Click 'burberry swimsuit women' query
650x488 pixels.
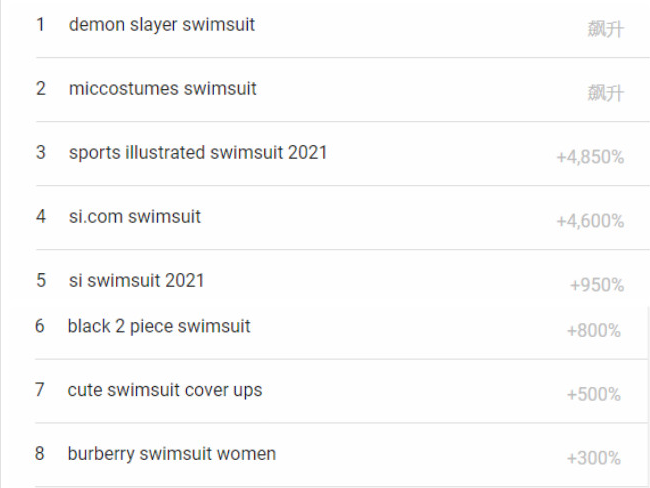[171, 454]
